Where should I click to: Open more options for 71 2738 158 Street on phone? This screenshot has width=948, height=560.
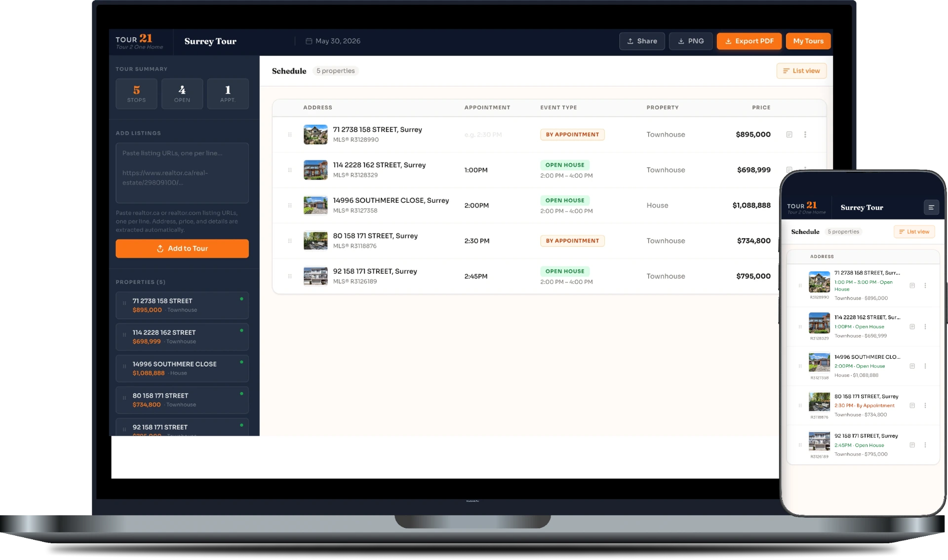(x=925, y=286)
